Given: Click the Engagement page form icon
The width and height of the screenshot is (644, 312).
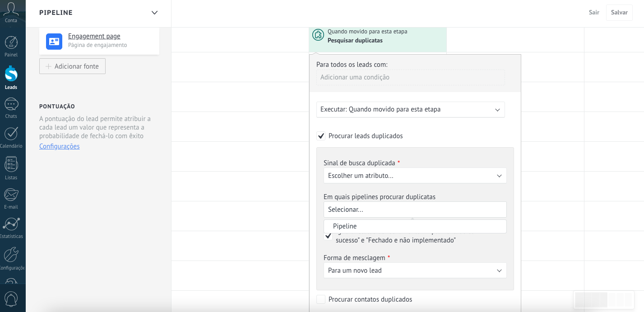Looking at the screenshot, I should click(54, 42).
